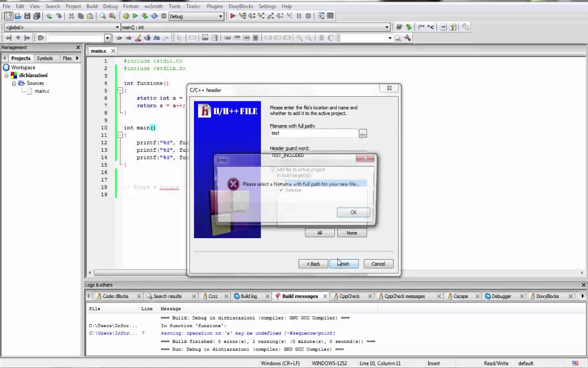Toggle source view S icon

pos(322,38)
